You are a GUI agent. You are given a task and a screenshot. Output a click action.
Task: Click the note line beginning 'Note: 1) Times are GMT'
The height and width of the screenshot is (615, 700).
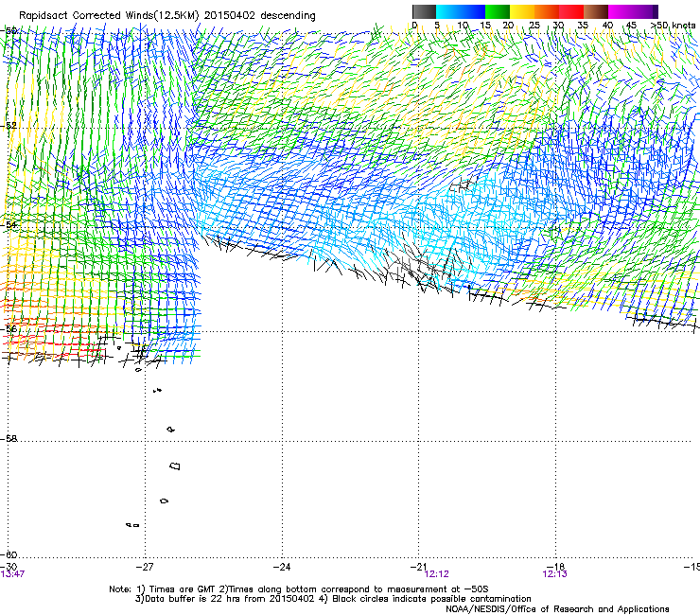pos(299,589)
